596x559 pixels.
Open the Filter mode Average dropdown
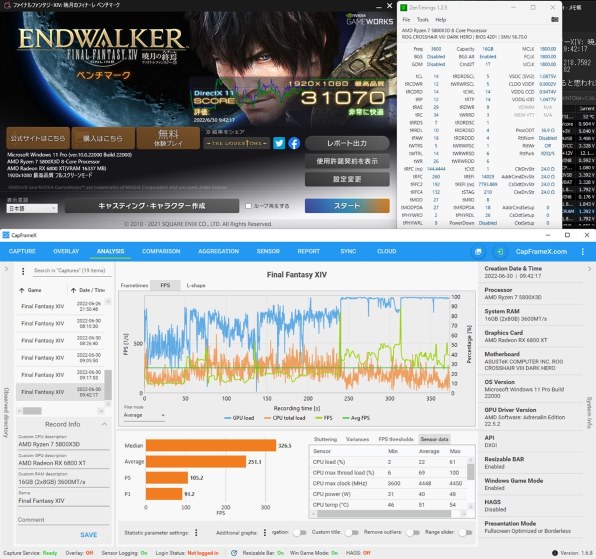point(144,415)
